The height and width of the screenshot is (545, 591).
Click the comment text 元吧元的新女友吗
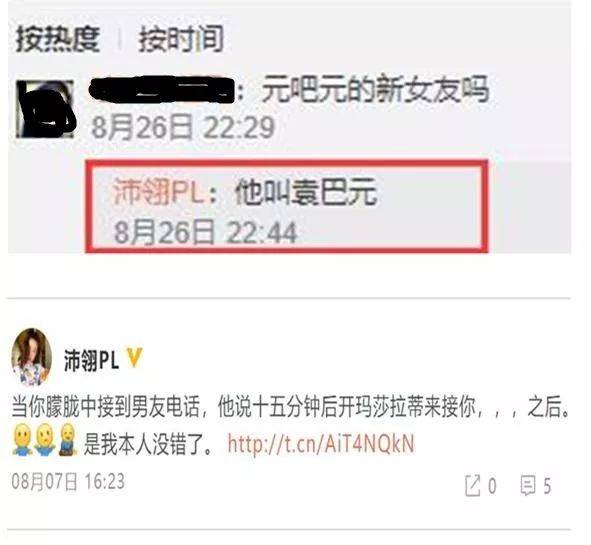click(375, 89)
